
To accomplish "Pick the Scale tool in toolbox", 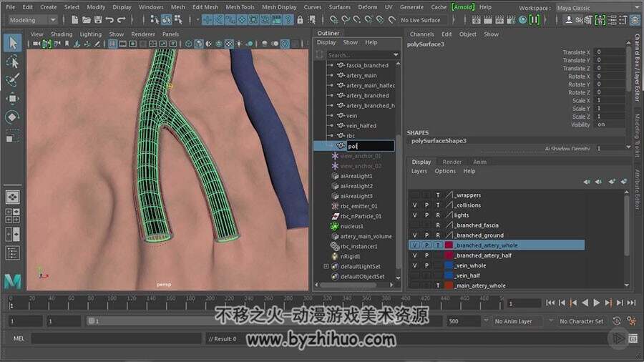I will pos(13,136).
